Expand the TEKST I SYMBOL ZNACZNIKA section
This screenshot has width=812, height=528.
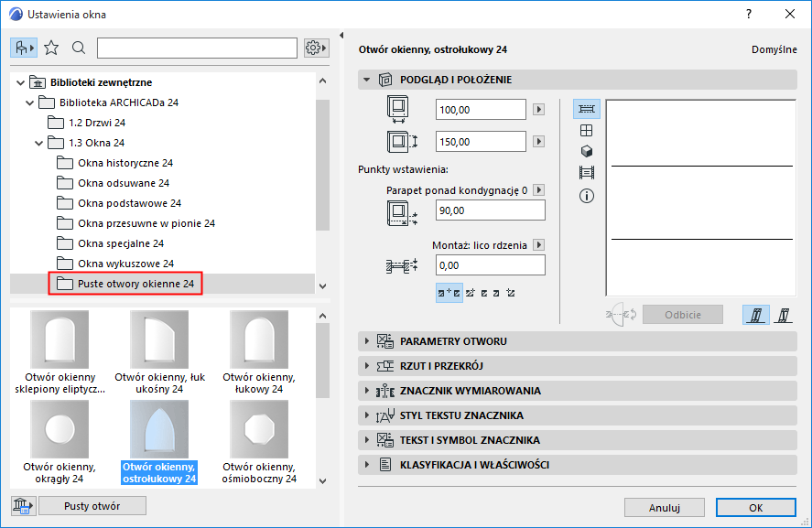578,440
